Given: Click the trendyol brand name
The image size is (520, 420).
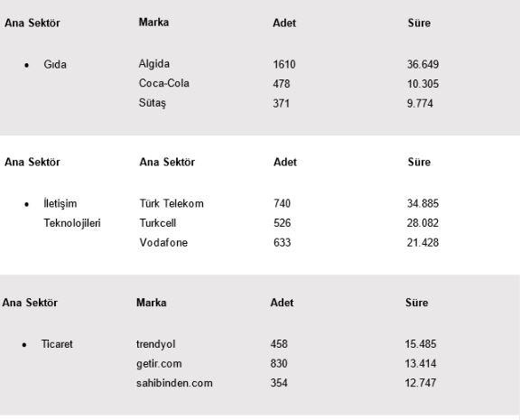Looking at the screenshot, I should click(155, 344).
